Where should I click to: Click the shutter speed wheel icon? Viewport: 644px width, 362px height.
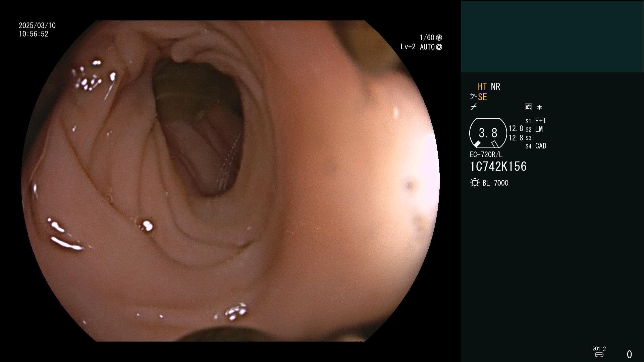pyautogui.click(x=439, y=38)
